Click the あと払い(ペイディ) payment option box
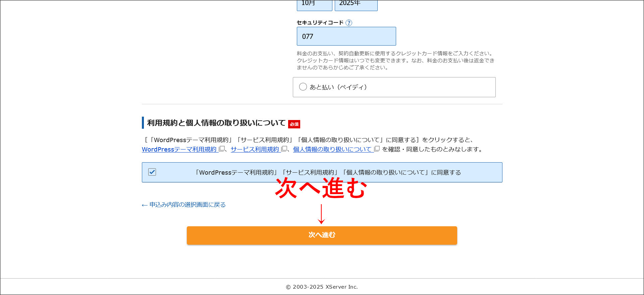This screenshot has width=644, height=295. (x=394, y=87)
